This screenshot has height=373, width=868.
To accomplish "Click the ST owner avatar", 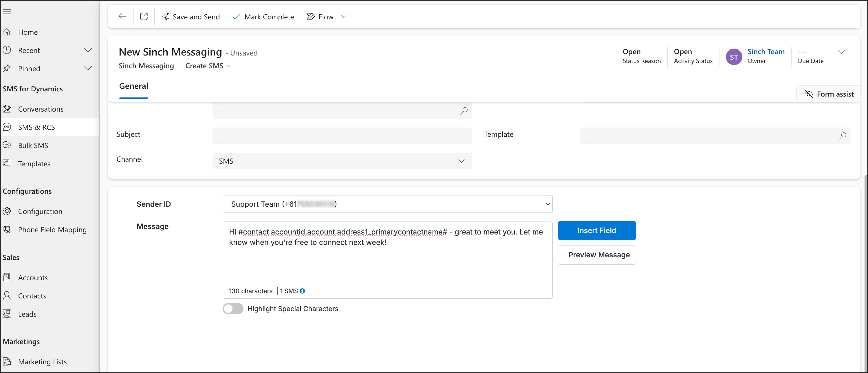I will click(x=734, y=57).
